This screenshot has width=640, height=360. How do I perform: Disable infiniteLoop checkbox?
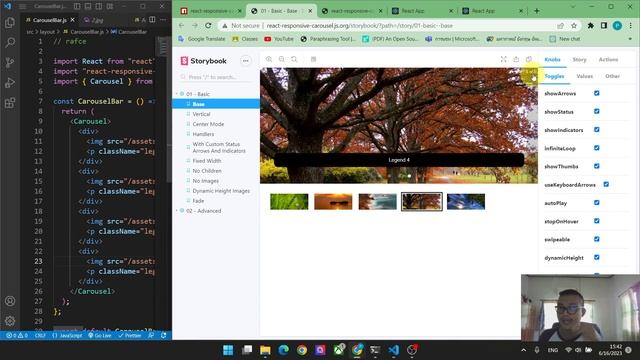coord(597,148)
